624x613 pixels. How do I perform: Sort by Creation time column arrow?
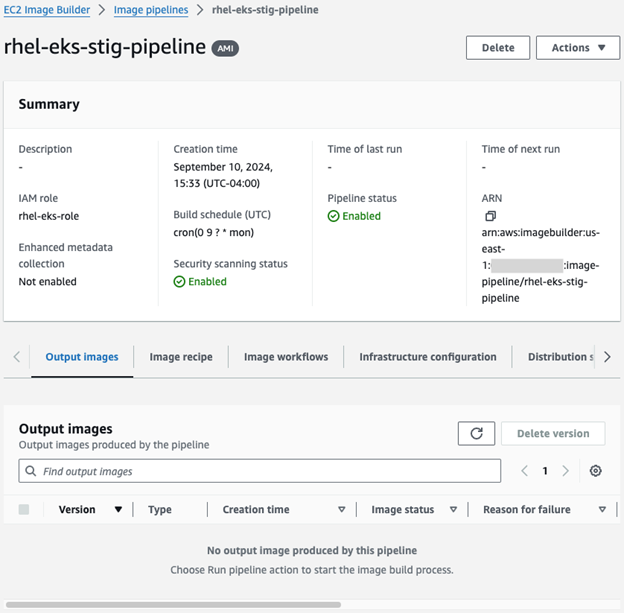(341, 509)
